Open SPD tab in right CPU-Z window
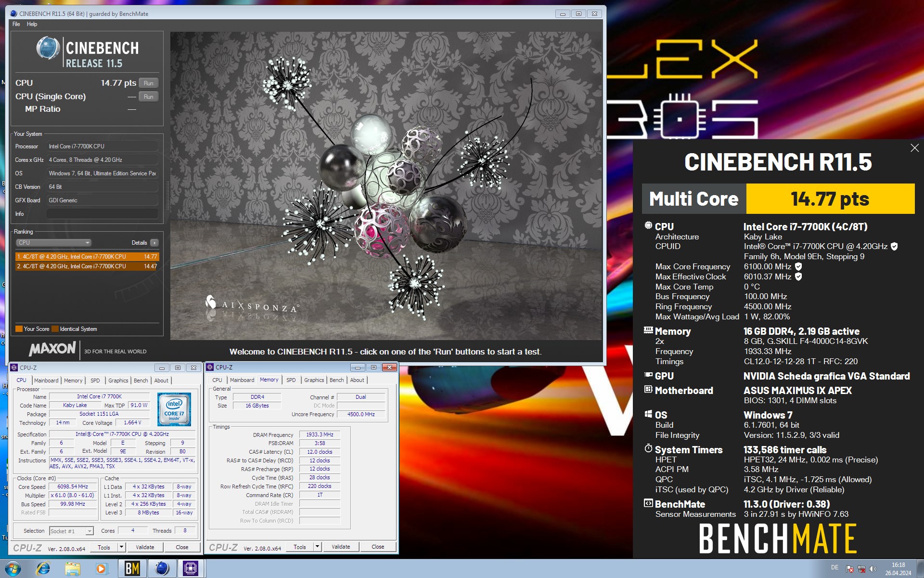This screenshot has width=924, height=578. pos(291,380)
